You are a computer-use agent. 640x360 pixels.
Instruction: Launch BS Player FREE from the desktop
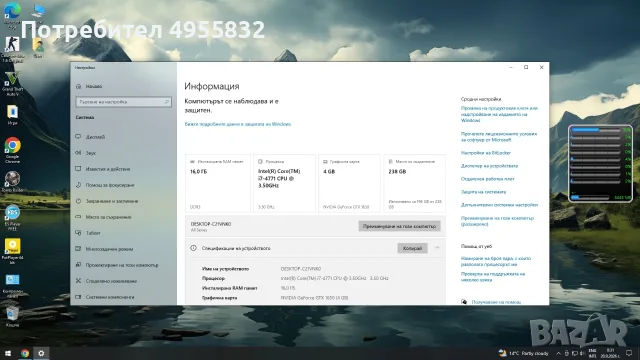(x=12, y=213)
